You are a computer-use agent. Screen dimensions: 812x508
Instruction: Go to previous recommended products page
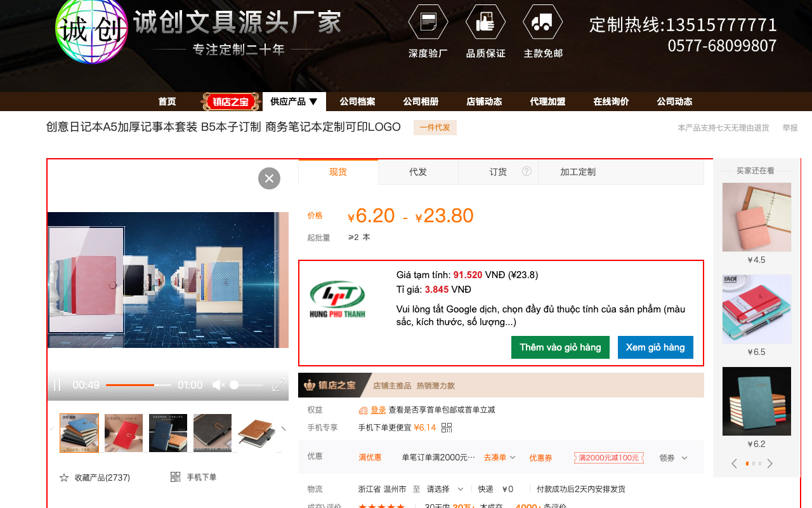point(735,464)
